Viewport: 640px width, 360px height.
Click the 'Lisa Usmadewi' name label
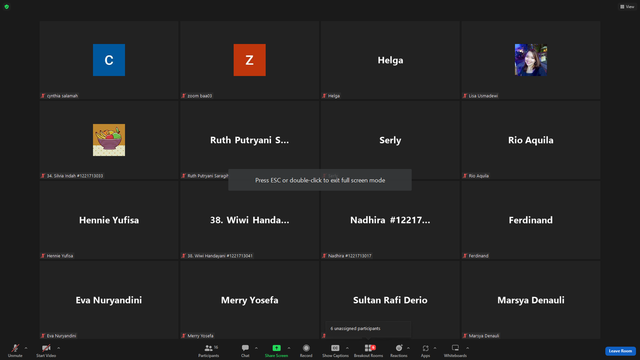(483, 96)
